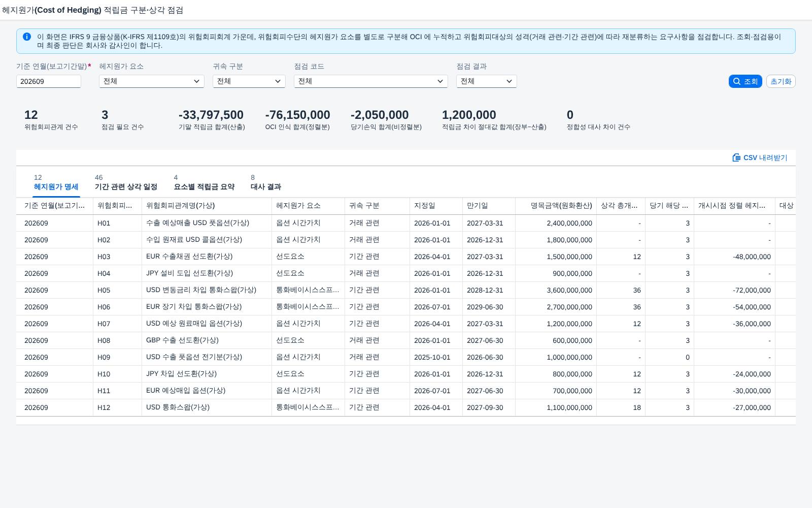Click the 2029-06-30 maturity date cell
812x508 pixels.
[x=489, y=307]
